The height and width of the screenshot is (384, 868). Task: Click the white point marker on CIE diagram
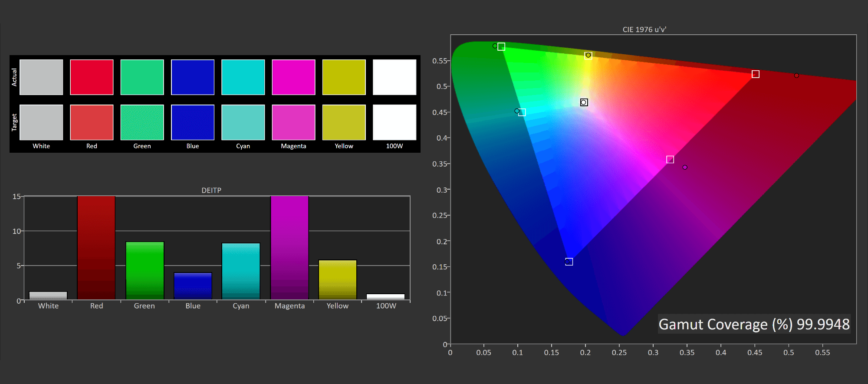[584, 102]
